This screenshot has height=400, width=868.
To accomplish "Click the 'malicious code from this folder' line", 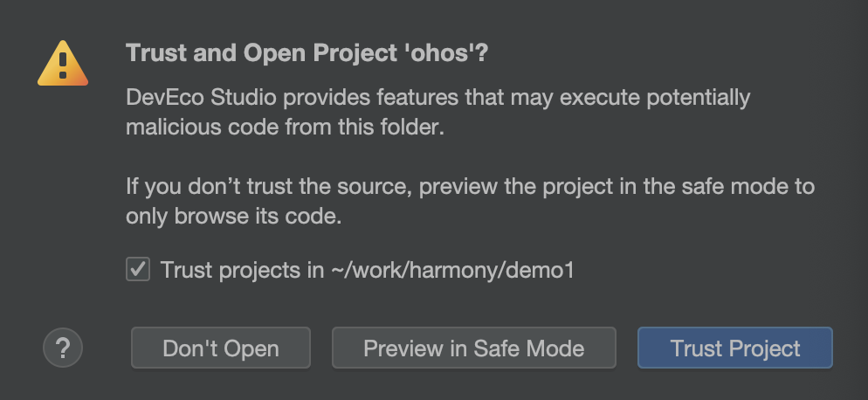I will click(285, 128).
